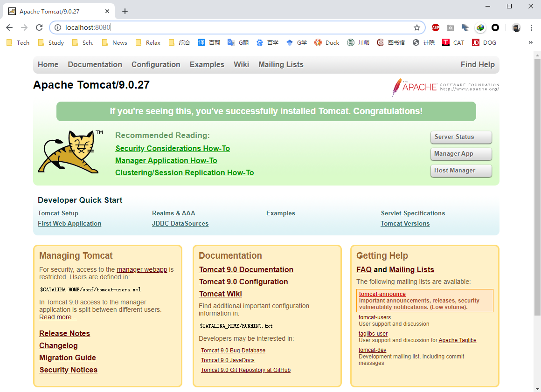Open the G翻 Google Translate bookmark
This screenshot has width=541, height=392.
pos(238,43)
